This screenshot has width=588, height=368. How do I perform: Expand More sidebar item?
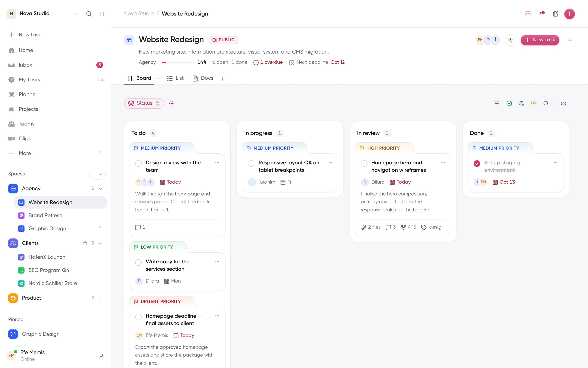pyautogui.click(x=55, y=153)
